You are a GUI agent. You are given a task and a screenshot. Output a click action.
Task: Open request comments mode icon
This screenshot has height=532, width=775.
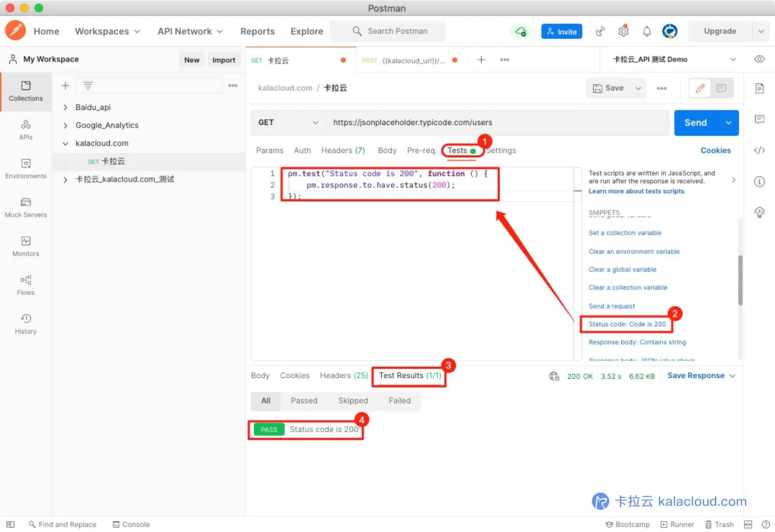tap(722, 88)
